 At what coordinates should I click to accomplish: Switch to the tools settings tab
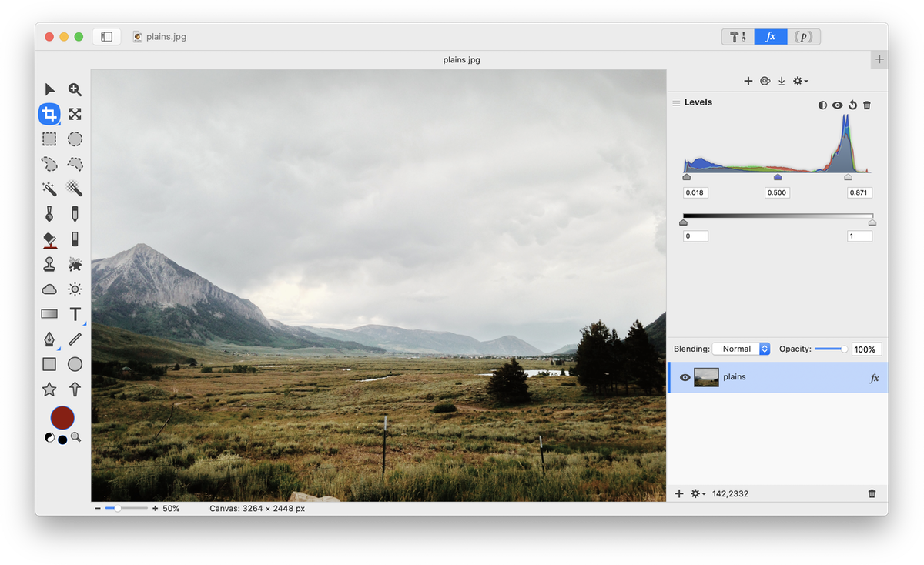tap(738, 36)
